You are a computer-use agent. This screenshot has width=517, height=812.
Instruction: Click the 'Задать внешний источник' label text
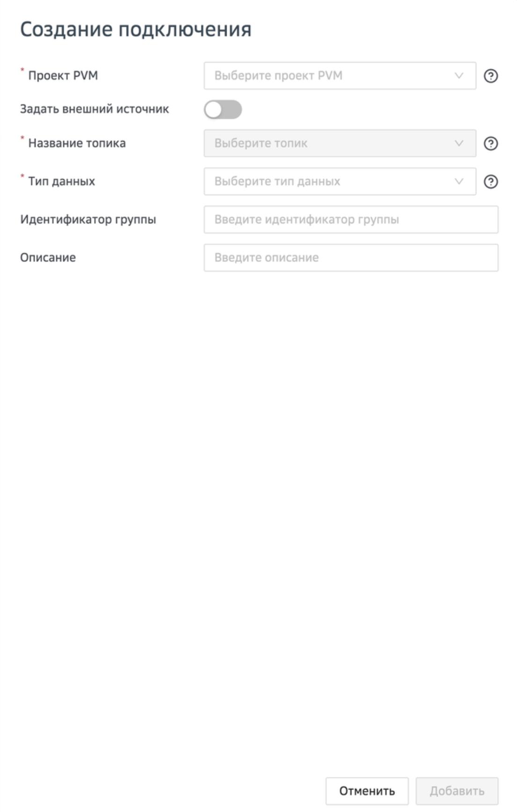pyautogui.click(x=95, y=109)
